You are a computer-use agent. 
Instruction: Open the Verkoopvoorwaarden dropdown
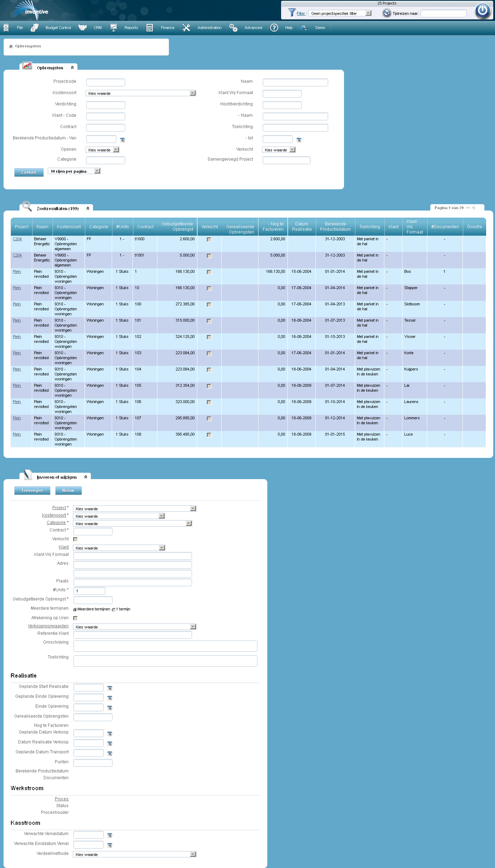[x=135, y=627]
